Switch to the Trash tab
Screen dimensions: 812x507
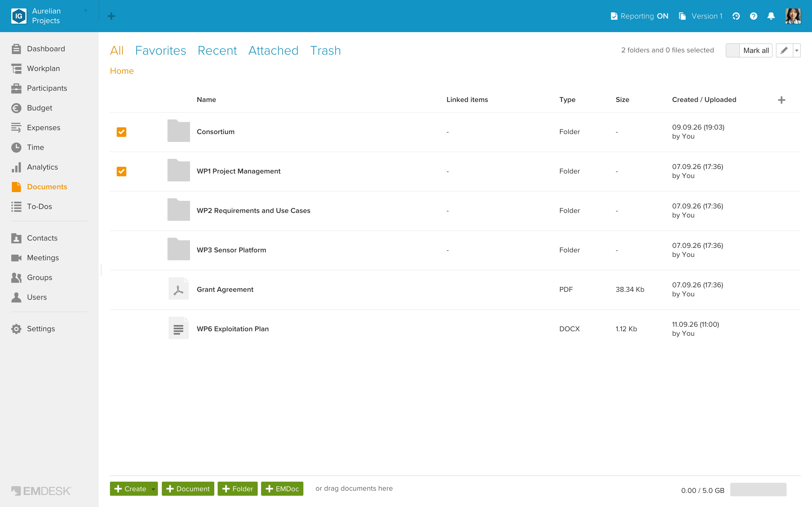(325, 51)
